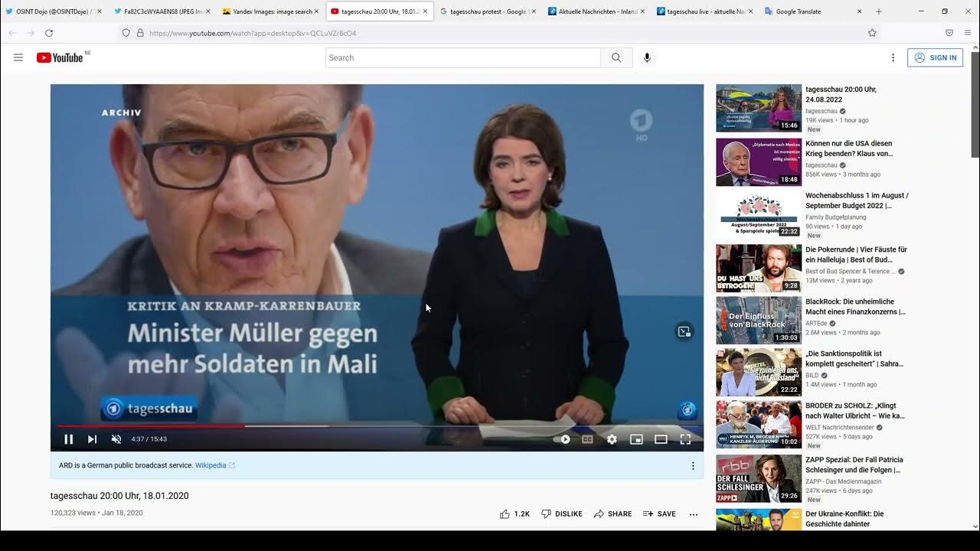This screenshot has height=551, width=980.
Task: Open ZAPP Spezial Schlesinger video
Action: [759, 479]
